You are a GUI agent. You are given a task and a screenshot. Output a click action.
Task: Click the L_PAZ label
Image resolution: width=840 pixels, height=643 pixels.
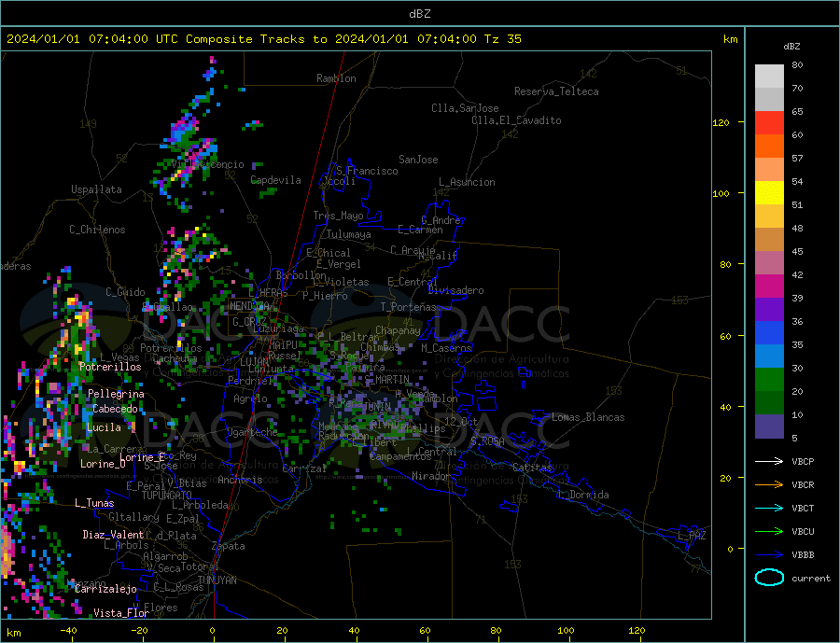pyautogui.click(x=692, y=536)
